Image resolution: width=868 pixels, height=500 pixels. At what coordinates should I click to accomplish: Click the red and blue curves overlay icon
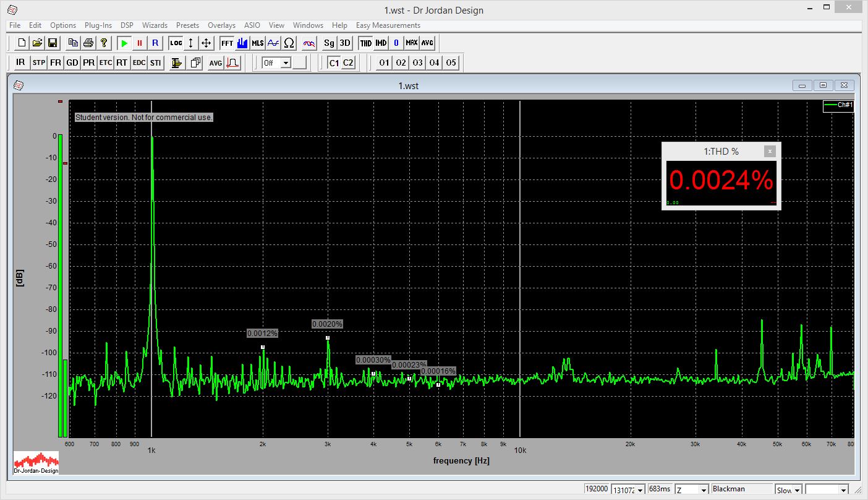(309, 43)
